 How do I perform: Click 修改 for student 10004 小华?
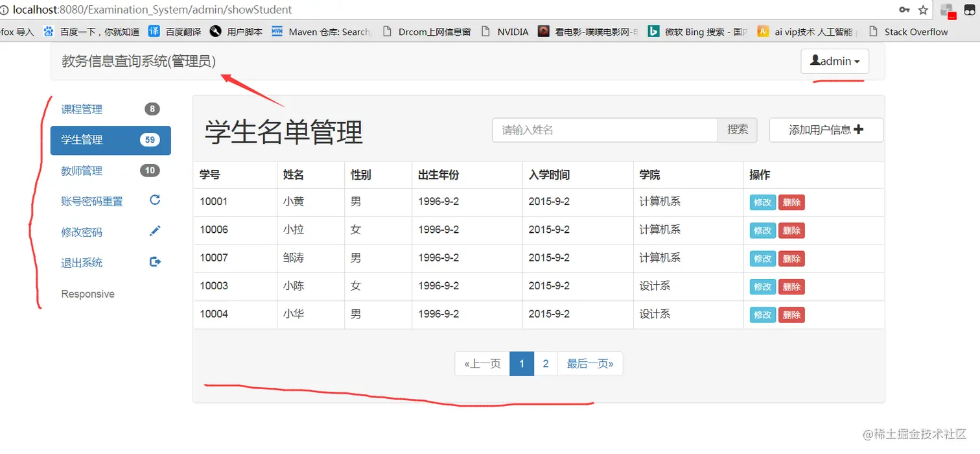763,315
